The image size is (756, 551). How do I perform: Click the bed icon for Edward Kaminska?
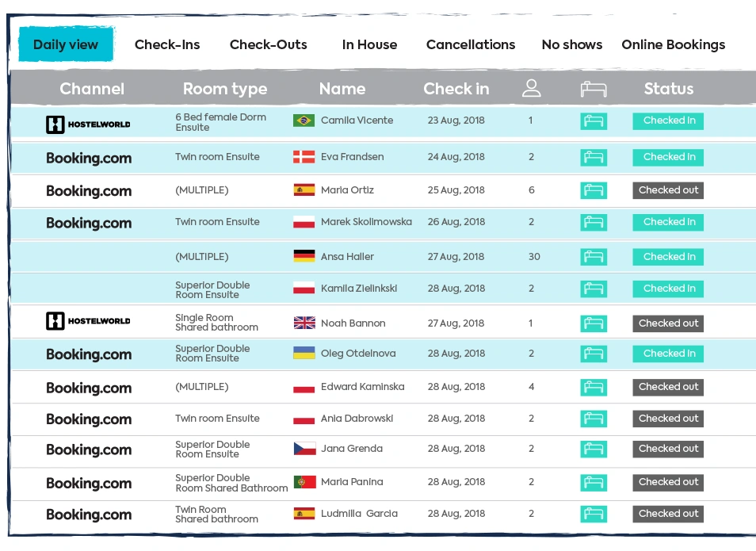pyautogui.click(x=594, y=388)
